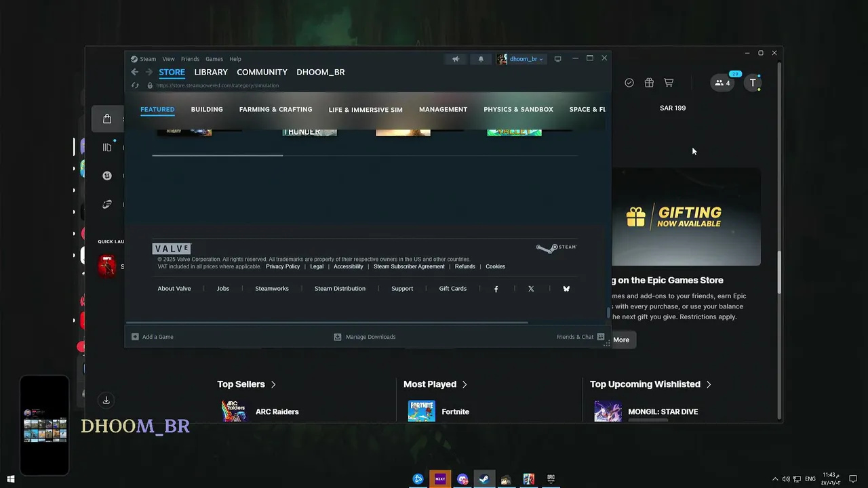The image size is (868, 488).
Task: Open Epic Library sidebar icon
Action: [107, 148]
